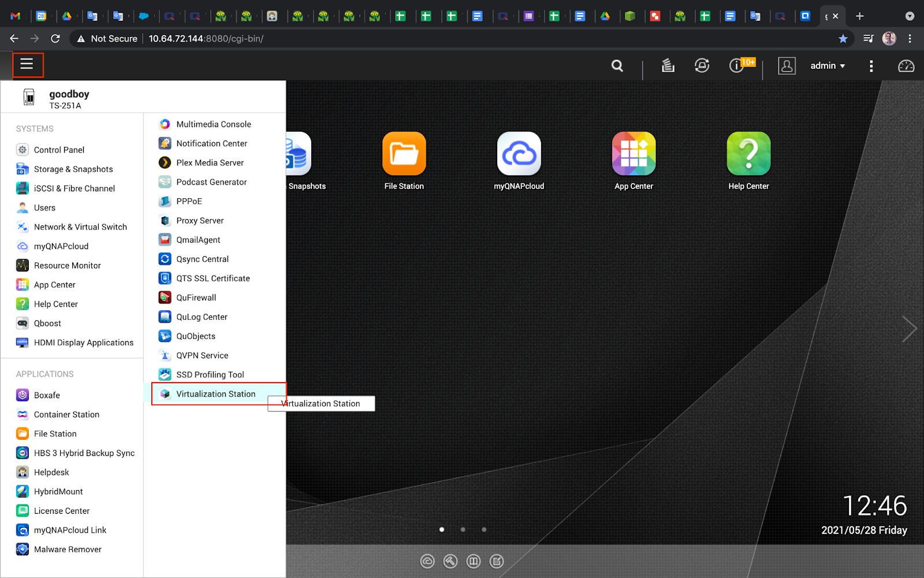Viewport: 924px width, 578px height.
Task: Select the third desktop page dot
Action: (x=484, y=529)
